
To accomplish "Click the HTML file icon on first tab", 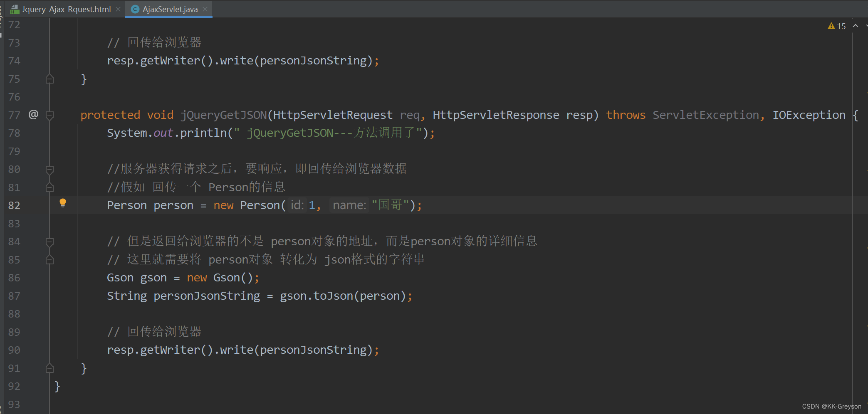I will (15, 9).
